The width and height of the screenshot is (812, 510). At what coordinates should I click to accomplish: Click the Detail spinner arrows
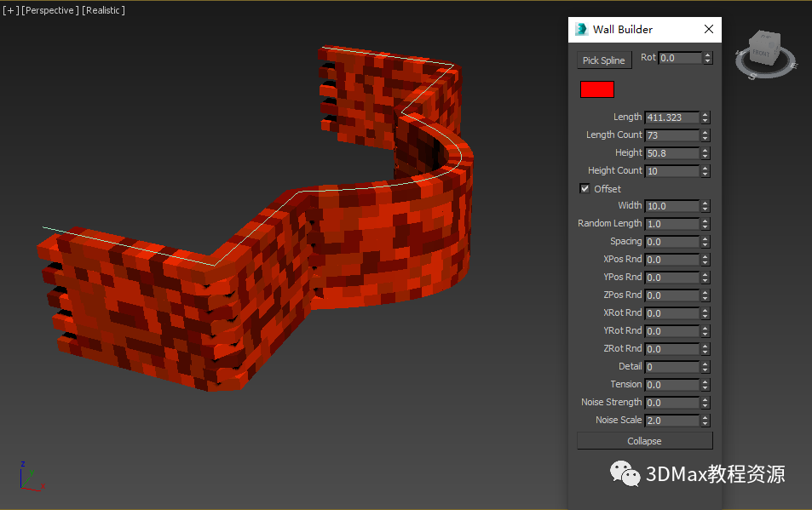click(x=705, y=367)
